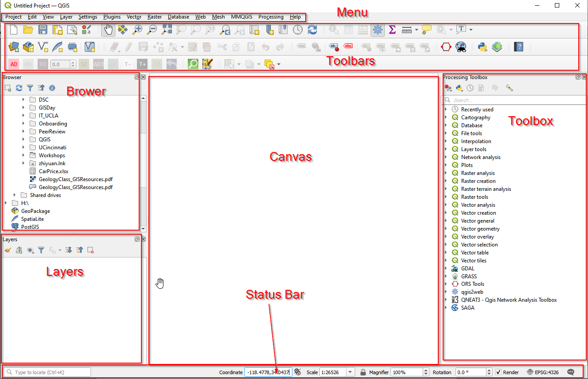Expand the Vector analysis toolbox group
Screen dimensions: 588x379
[446, 205]
